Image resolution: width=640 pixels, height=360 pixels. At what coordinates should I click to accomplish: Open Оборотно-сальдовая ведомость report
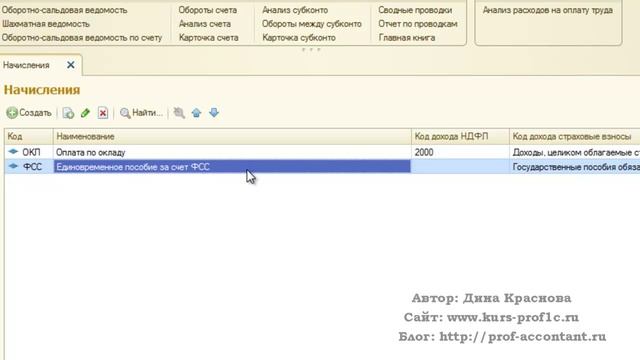64,10
